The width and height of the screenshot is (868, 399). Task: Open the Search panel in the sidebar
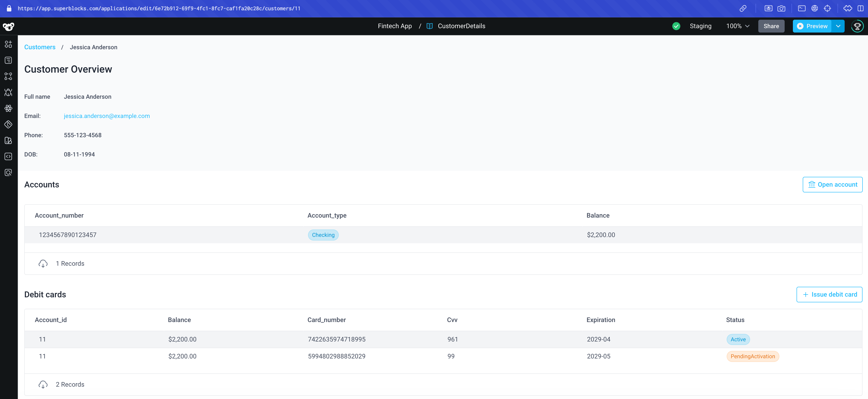[8, 172]
